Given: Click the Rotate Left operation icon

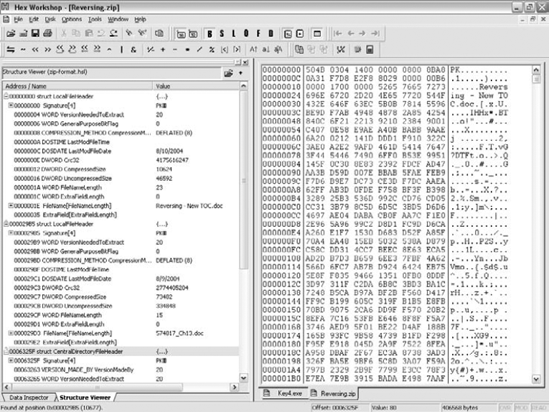Looking at the screenshot, I should (x=60, y=50).
